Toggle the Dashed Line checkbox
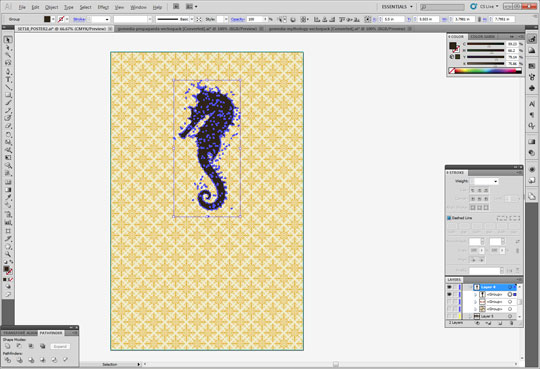540x369 pixels. tap(449, 218)
